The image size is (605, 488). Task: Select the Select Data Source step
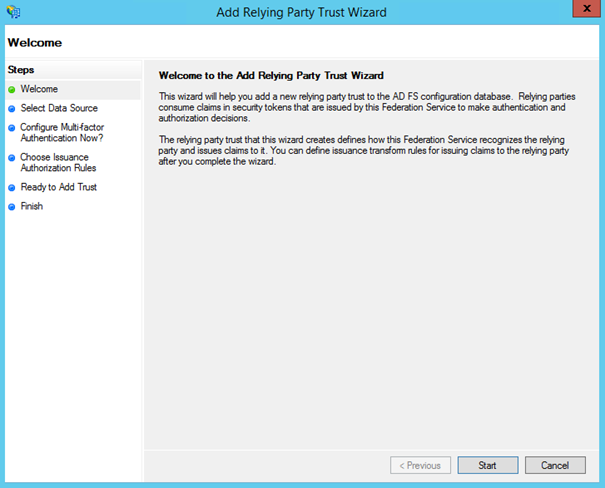(x=59, y=108)
